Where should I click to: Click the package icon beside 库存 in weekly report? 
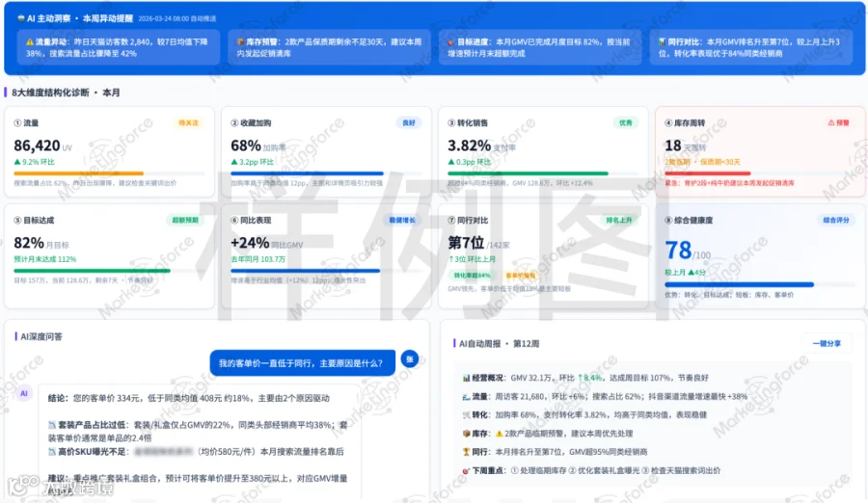tap(466, 434)
